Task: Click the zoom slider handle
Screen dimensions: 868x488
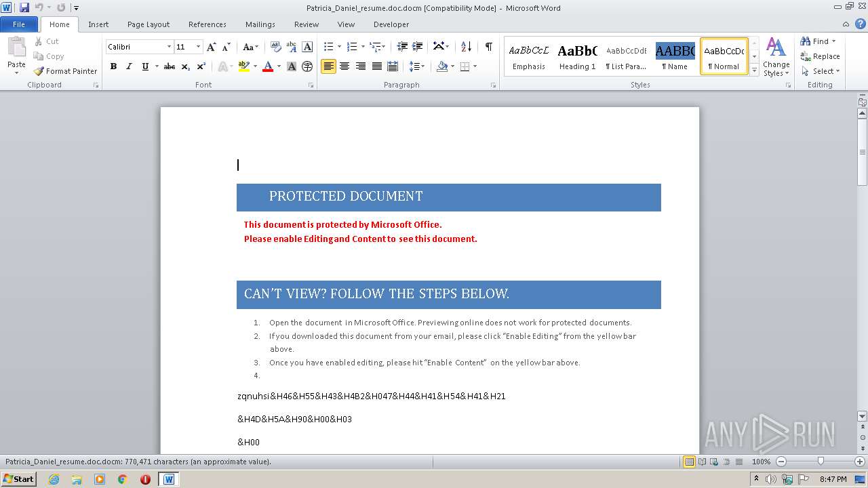Action: point(821,462)
